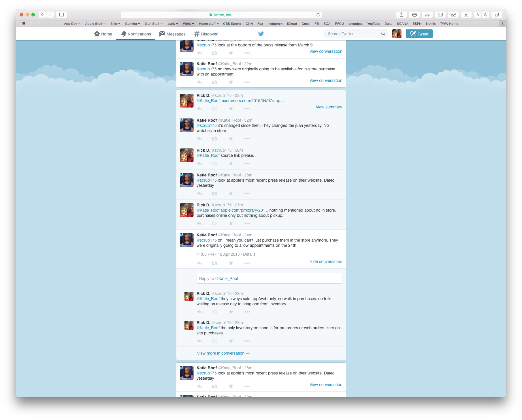Open more options on 'walk in purchases' tweet
Image resolution: width=522 pixels, height=420 pixels.
coord(247,312)
